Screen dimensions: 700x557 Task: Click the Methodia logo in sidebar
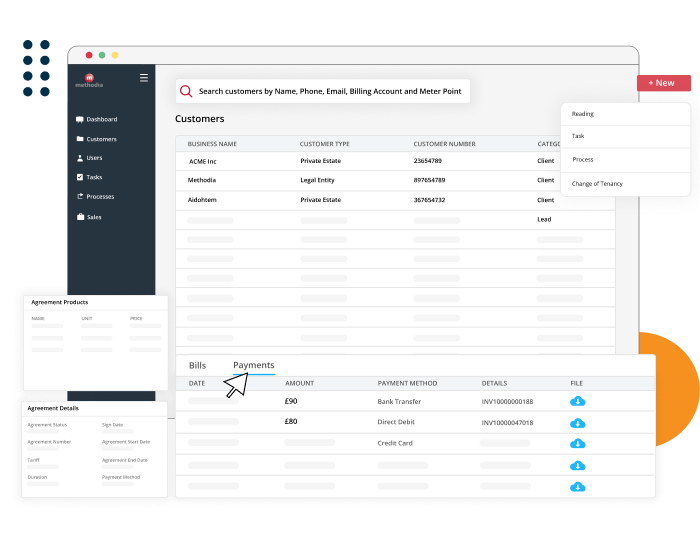click(x=89, y=79)
